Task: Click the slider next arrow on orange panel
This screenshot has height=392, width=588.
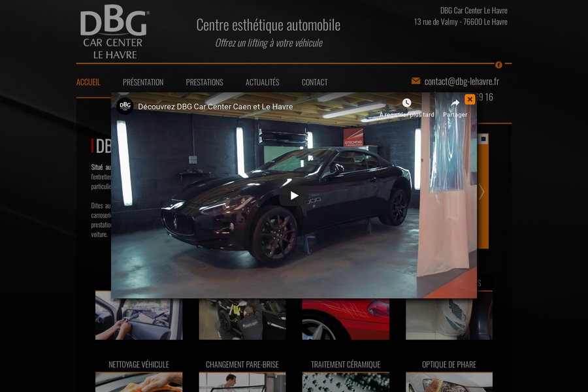Action: (x=482, y=192)
